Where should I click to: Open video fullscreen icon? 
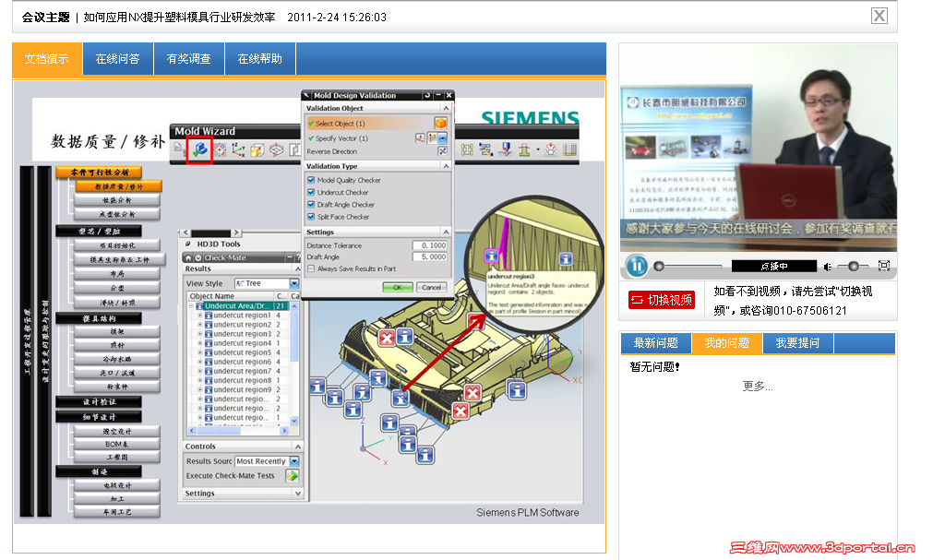[883, 266]
